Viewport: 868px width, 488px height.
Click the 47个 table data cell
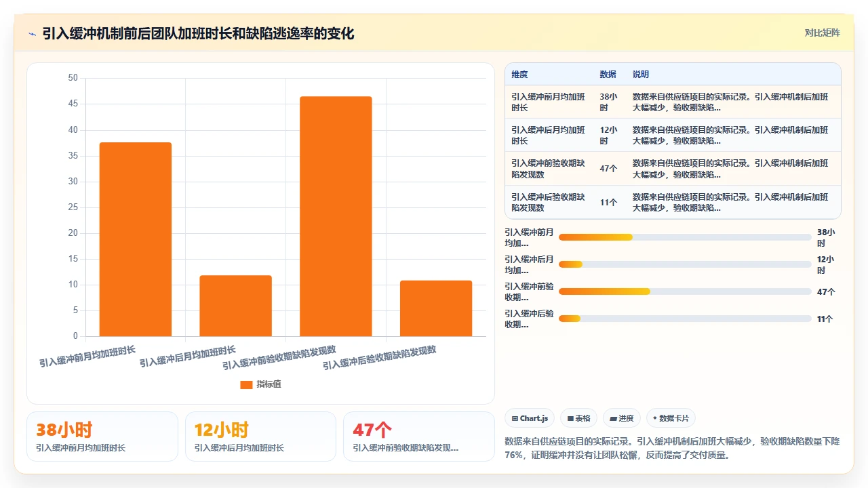tap(608, 169)
